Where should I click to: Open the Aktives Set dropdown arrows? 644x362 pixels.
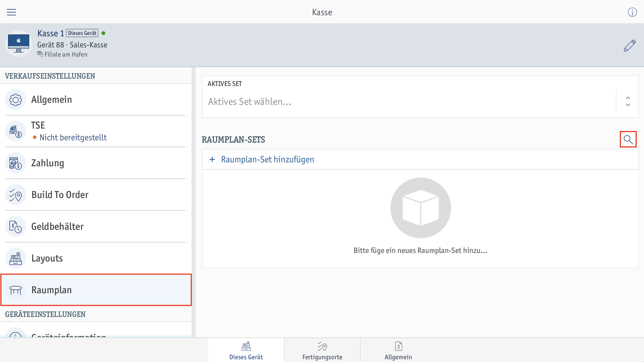tap(628, 101)
